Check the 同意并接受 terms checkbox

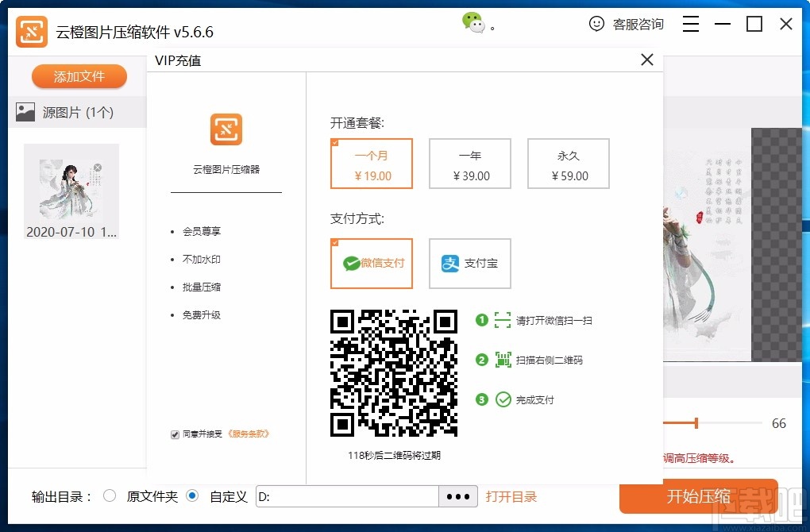click(x=174, y=434)
